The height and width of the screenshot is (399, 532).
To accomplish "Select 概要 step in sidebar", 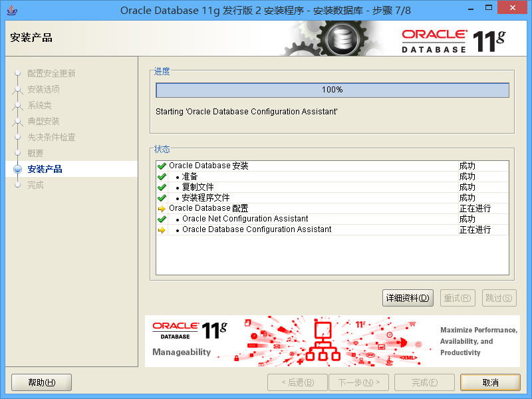I will (35, 153).
